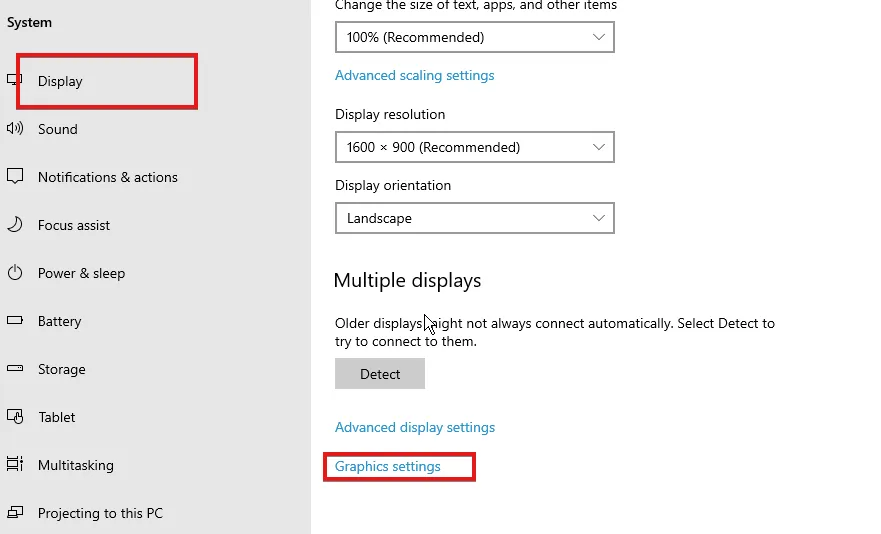The image size is (881, 534).
Task: Open the Storage settings page
Action: (x=62, y=369)
